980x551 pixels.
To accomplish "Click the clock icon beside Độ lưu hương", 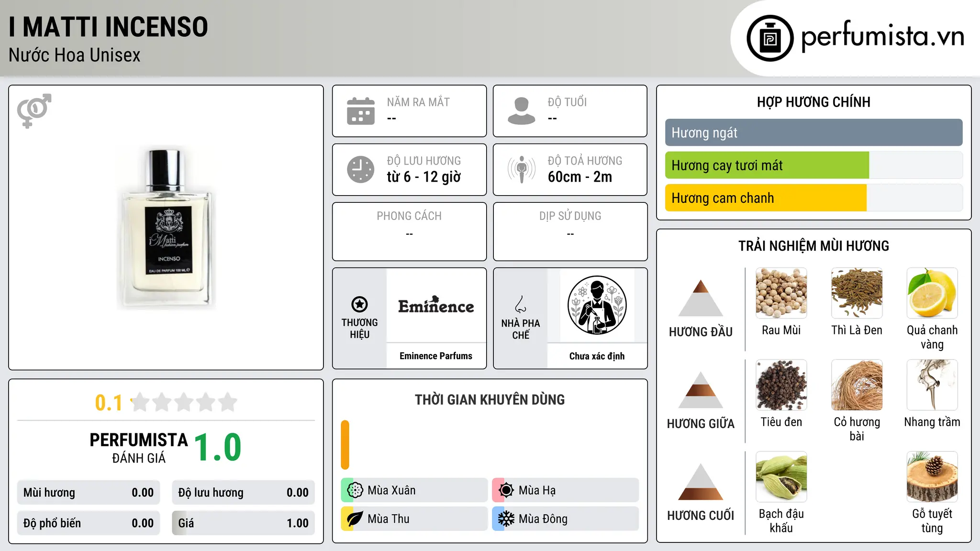I will [361, 169].
